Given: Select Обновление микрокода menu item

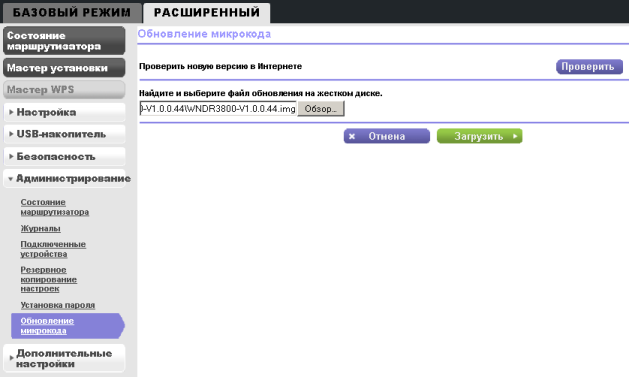Looking at the screenshot, I should (67, 326).
